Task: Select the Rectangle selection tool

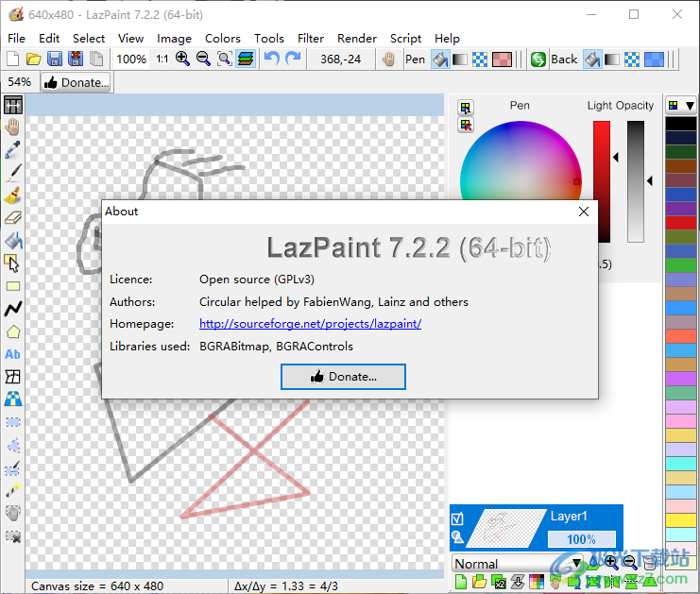Action: coord(13,422)
